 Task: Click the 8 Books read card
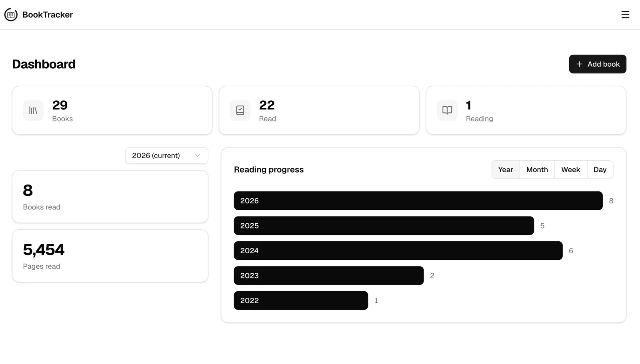point(110,197)
